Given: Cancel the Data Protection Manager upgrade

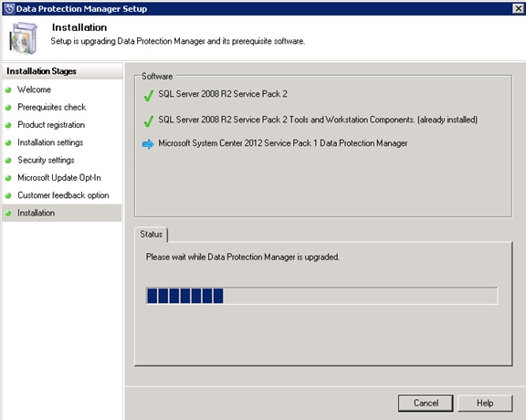Looking at the screenshot, I should [x=426, y=403].
